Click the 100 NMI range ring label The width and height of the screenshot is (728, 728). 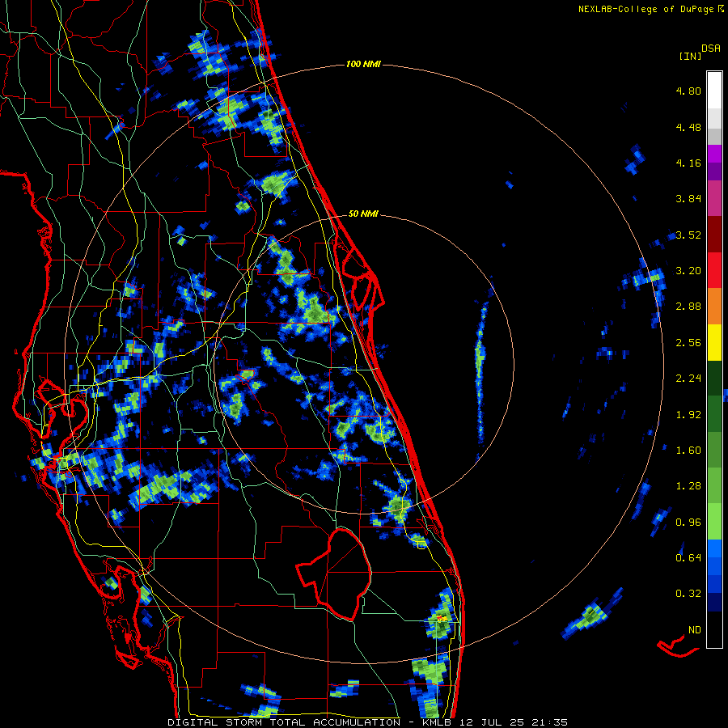[x=363, y=64]
